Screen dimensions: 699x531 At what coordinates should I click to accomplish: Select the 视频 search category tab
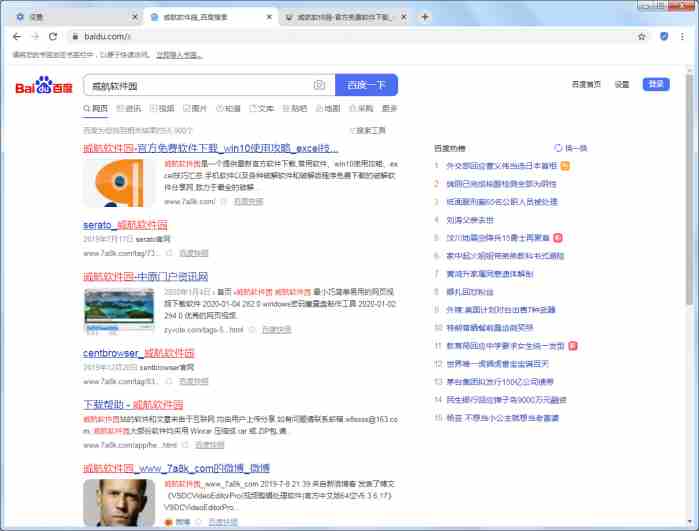click(162, 108)
